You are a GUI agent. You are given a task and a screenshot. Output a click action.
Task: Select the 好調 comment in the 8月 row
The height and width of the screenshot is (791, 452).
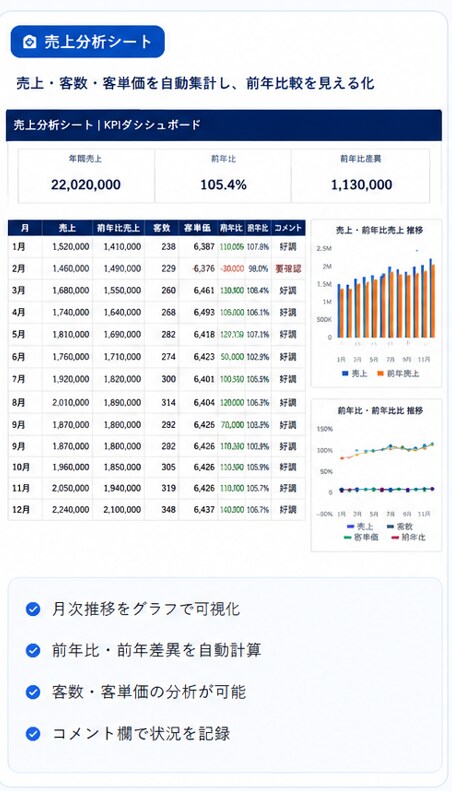click(x=288, y=403)
